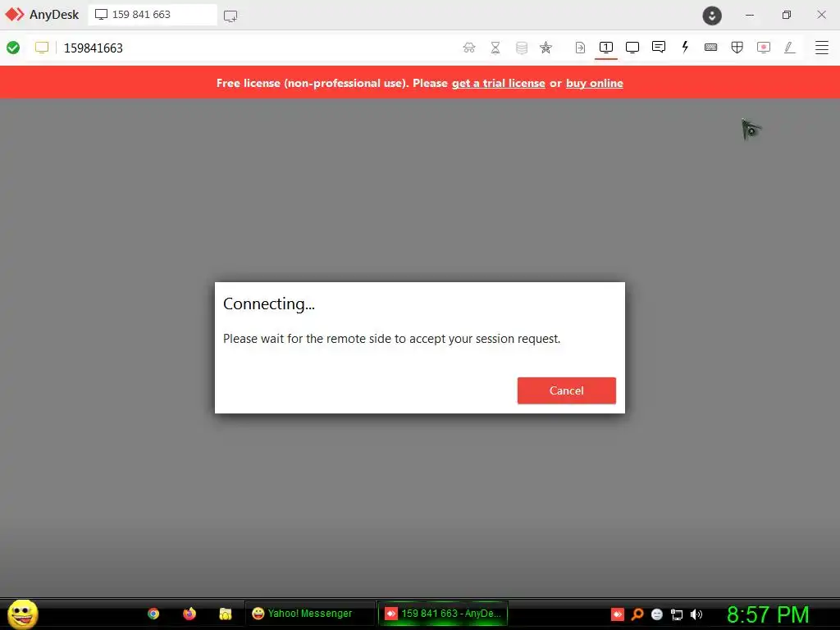Click the privacy mode spy icon
Image resolution: width=840 pixels, height=630 pixels.
(x=468, y=48)
